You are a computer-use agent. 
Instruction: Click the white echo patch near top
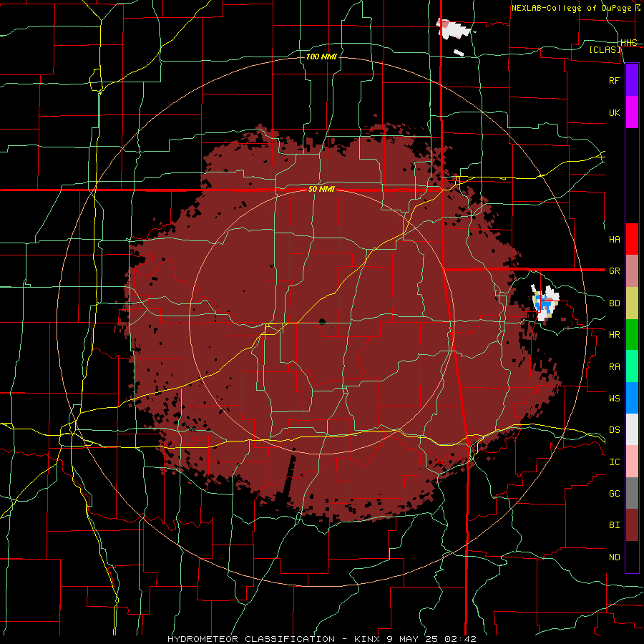pyautogui.click(x=455, y=29)
